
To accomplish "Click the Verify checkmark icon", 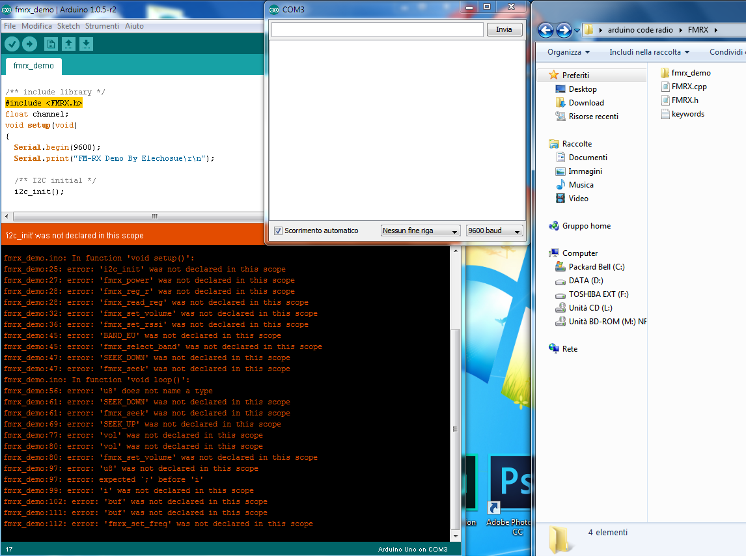I will tap(12, 44).
